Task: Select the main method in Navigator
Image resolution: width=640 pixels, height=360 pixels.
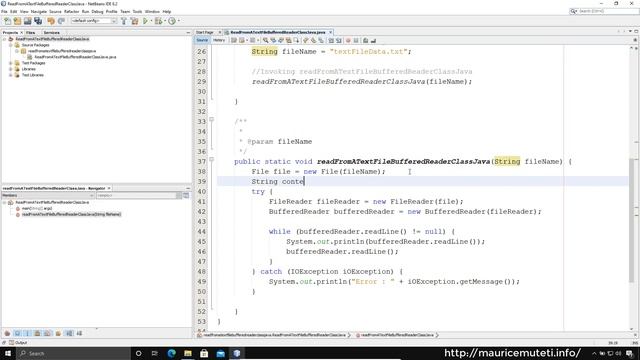Action: click(x=37, y=208)
